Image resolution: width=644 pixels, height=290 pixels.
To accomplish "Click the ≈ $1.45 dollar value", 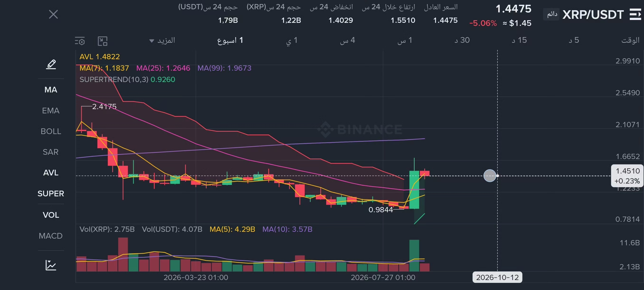I will pos(517,23).
